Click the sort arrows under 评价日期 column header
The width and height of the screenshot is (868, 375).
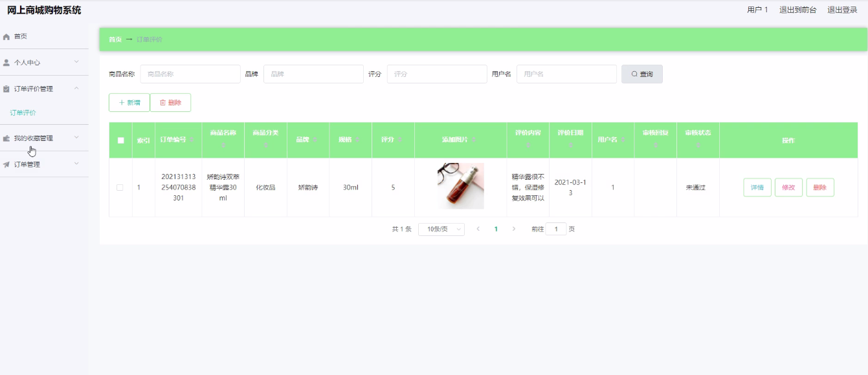(570, 145)
